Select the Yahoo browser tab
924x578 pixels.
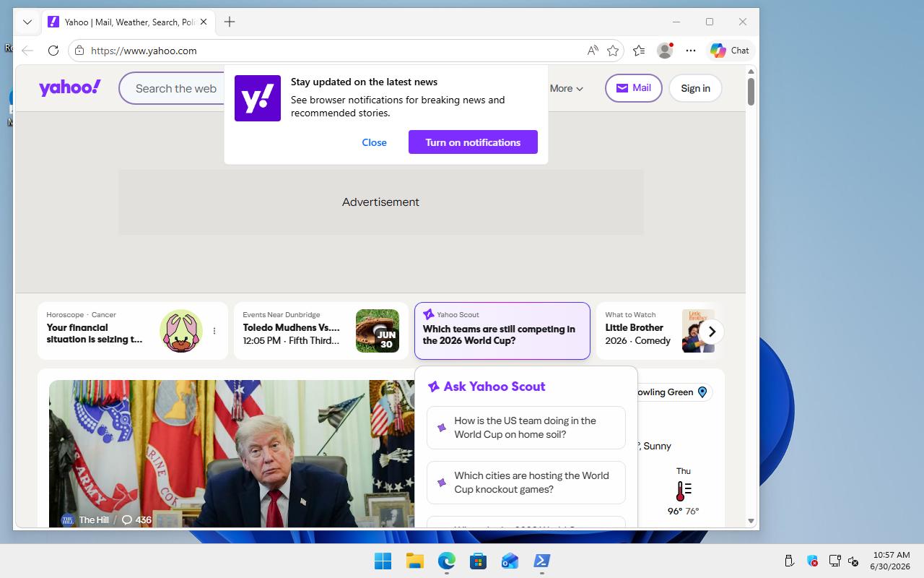pos(128,22)
